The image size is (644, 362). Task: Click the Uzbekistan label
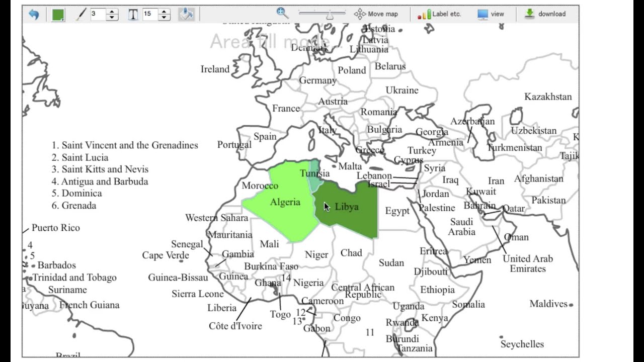point(534,131)
